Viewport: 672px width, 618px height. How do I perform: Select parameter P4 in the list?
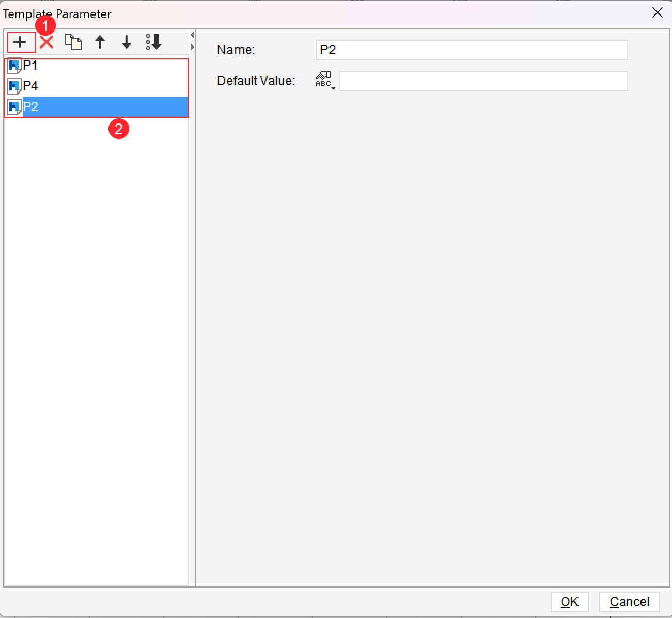(x=97, y=86)
